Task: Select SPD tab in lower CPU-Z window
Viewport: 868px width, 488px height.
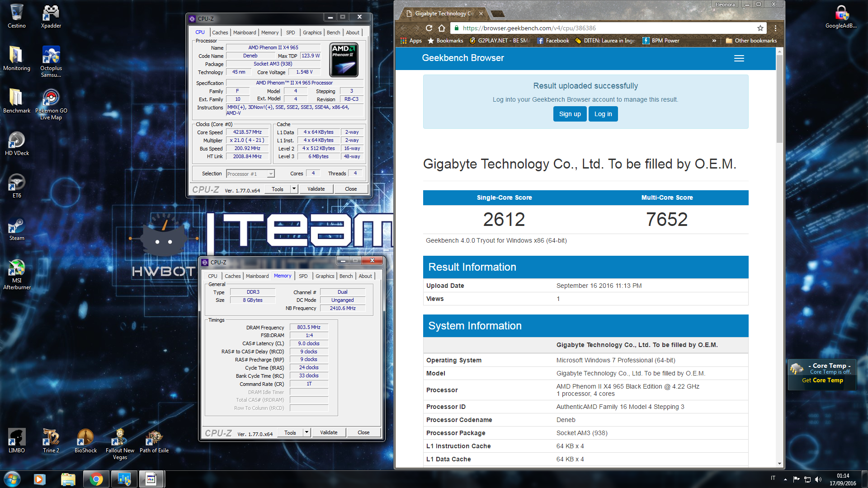Action: click(x=303, y=276)
